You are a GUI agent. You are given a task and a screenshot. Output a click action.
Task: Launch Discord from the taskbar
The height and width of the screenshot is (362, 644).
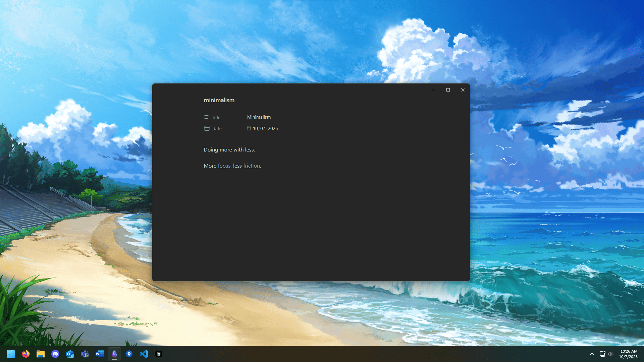(55, 354)
